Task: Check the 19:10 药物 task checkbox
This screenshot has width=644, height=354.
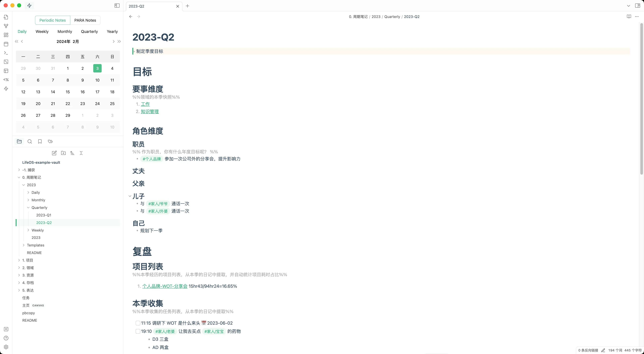Action: (x=138, y=332)
